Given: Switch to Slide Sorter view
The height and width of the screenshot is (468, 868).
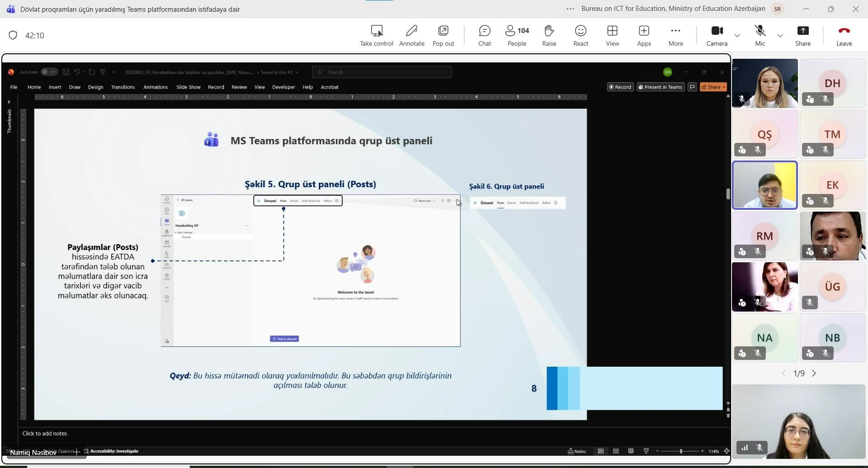Looking at the screenshot, I should click(616, 451).
